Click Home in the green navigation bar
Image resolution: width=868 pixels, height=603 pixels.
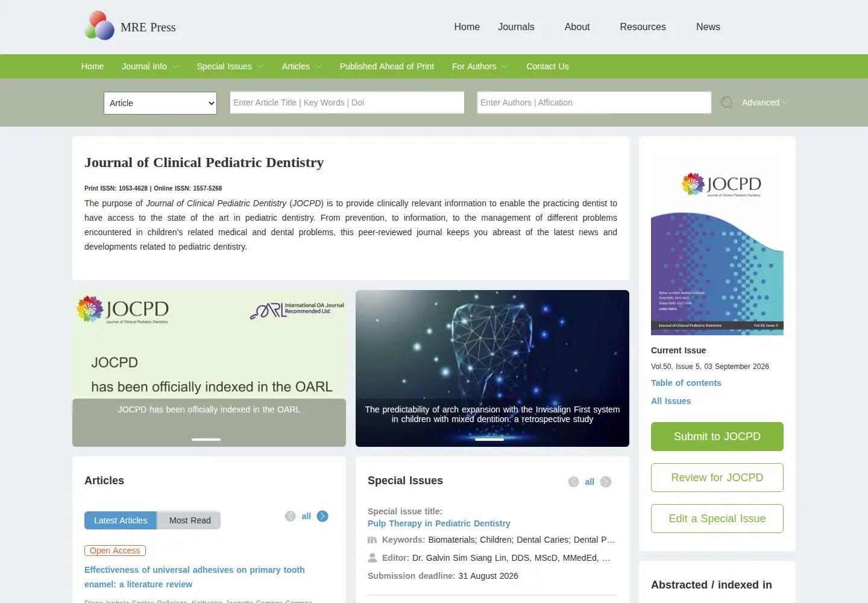tap(92, 66)
